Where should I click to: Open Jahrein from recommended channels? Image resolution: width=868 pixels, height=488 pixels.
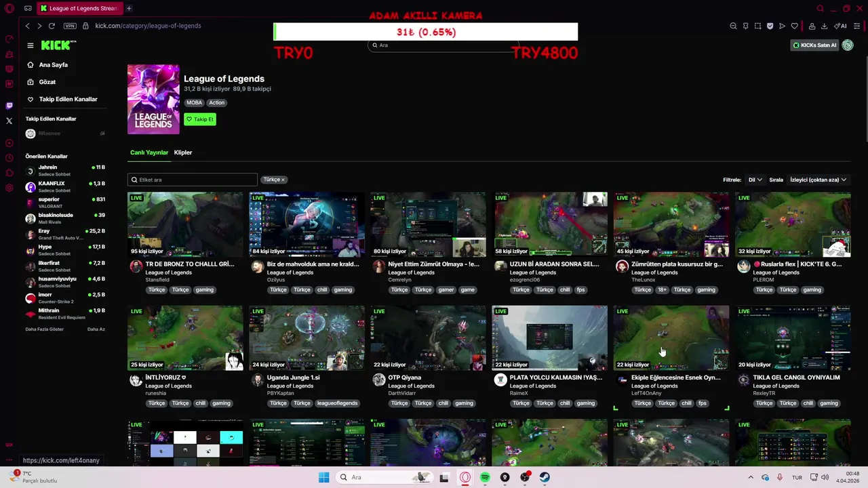coord(65,170)
